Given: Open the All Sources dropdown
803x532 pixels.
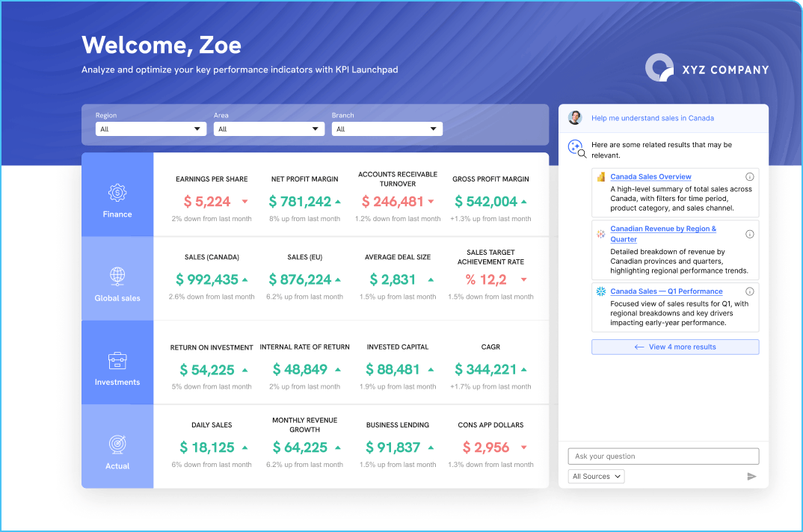Looking at the screenshot, I should pyautogui.click(x=596, y=476).
